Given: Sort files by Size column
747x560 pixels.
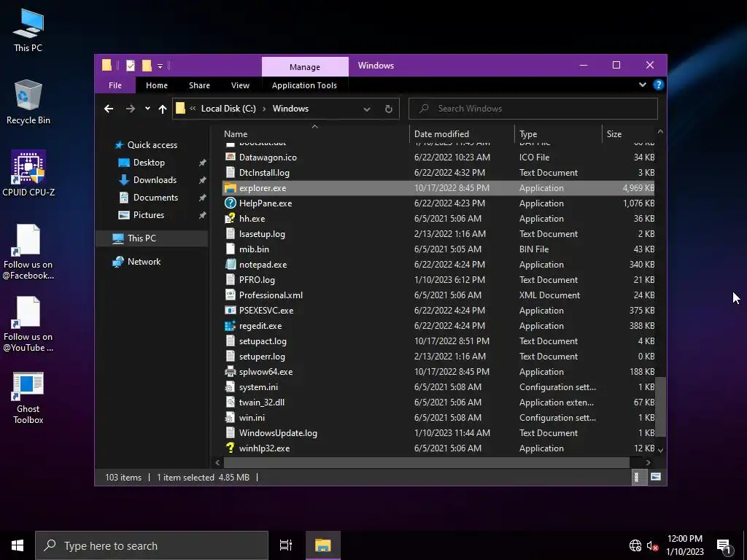Looking at the screenshot, I should pyautogui.click(x=629, y=134).
